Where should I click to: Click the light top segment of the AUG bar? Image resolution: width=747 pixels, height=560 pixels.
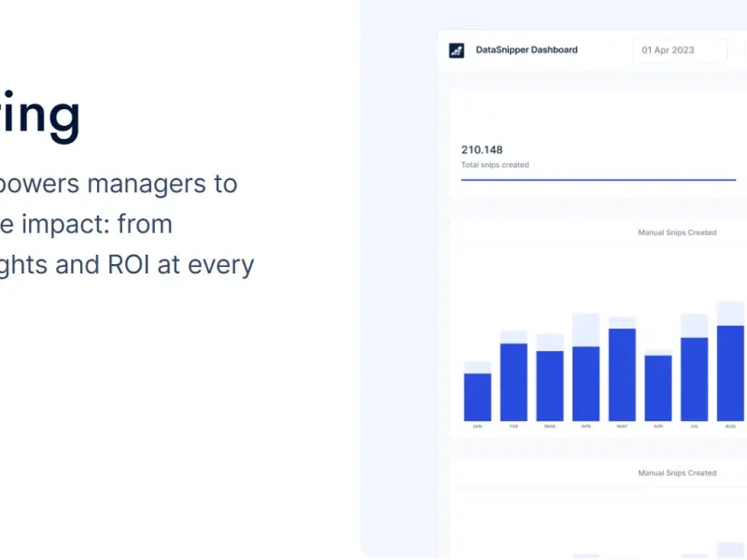point(730,314)
